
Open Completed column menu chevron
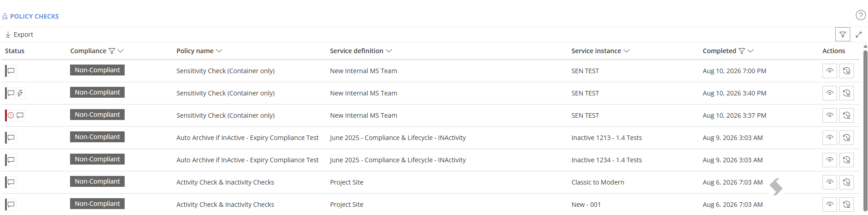pyautogui.click(x=750, y=51)
